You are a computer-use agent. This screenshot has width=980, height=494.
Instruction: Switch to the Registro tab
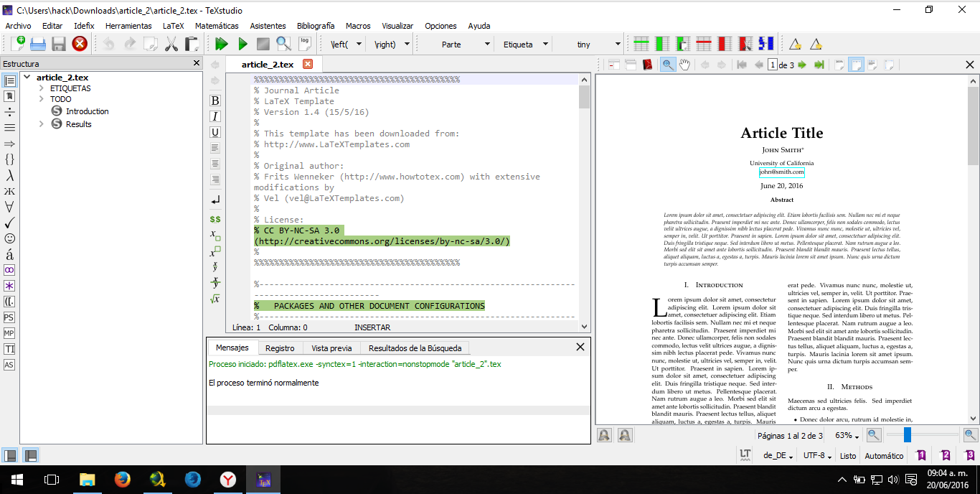[x=280, y=348]
